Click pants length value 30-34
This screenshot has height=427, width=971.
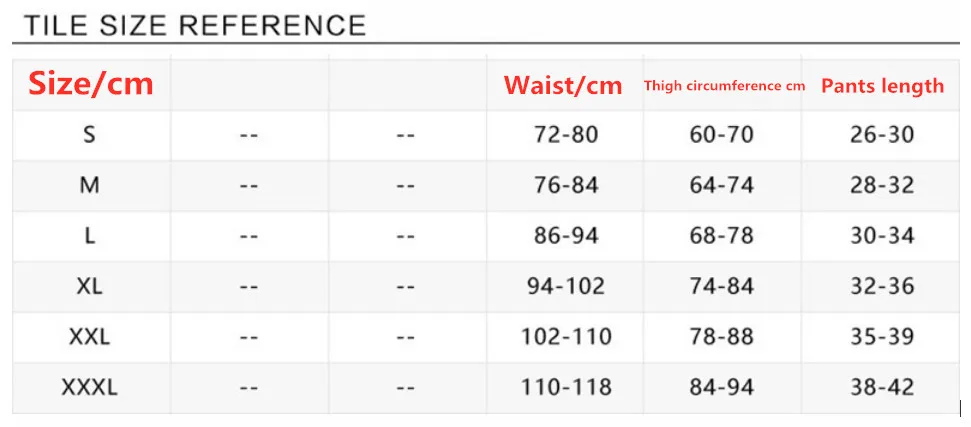tap(882, 236)
